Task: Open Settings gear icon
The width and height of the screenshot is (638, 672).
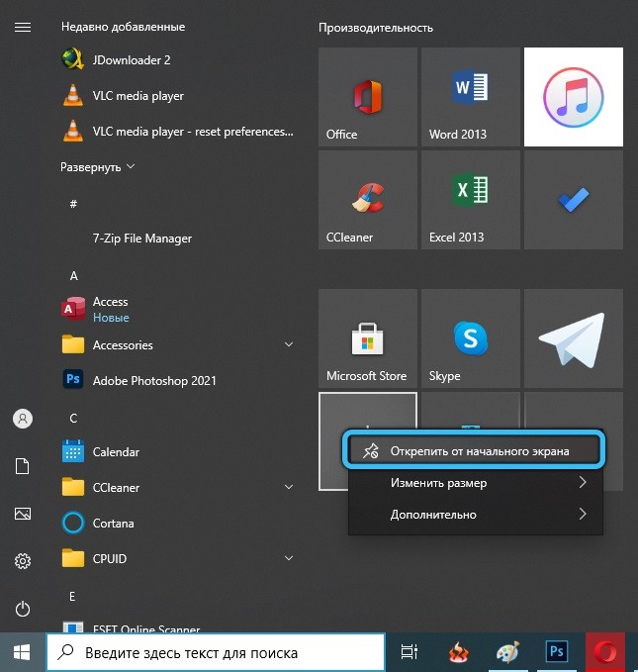Action: point(23,561)
